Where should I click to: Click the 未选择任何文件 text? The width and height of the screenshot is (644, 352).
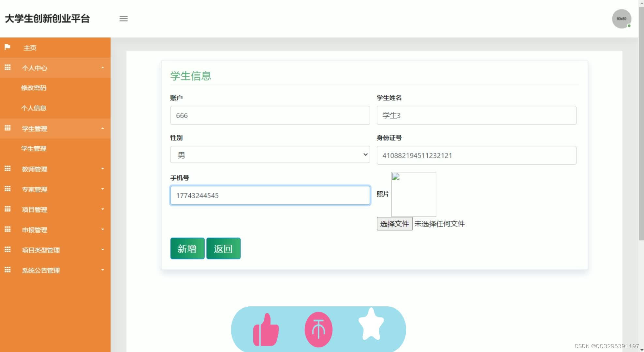439,224
